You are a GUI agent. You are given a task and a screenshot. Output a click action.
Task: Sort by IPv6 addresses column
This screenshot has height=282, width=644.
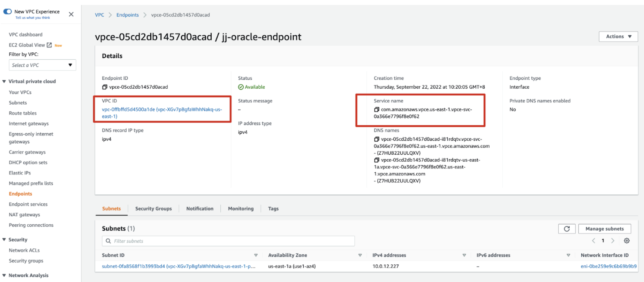pos(568,255)
